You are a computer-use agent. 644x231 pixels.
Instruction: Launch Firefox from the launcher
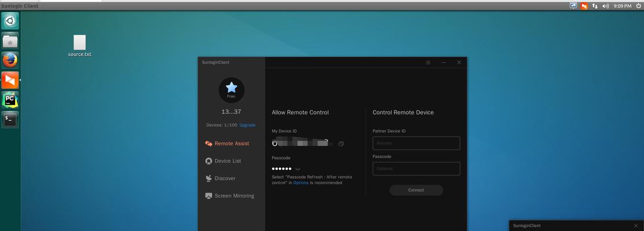(x=10, y=61)
